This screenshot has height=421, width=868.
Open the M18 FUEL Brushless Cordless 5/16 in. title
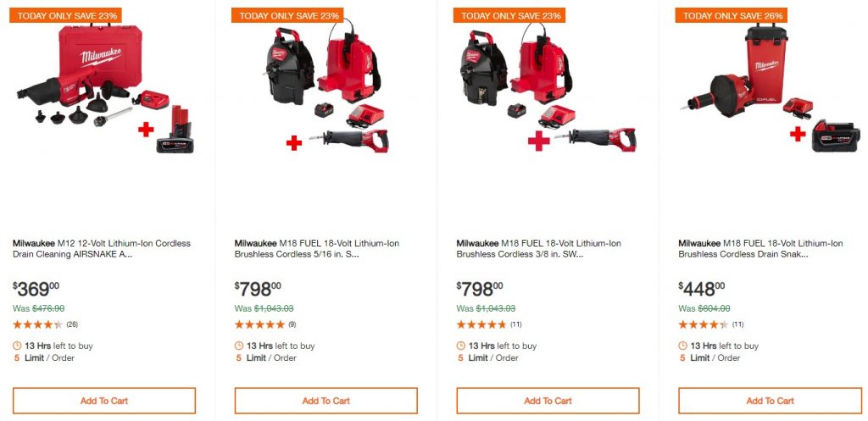[317, 249]
